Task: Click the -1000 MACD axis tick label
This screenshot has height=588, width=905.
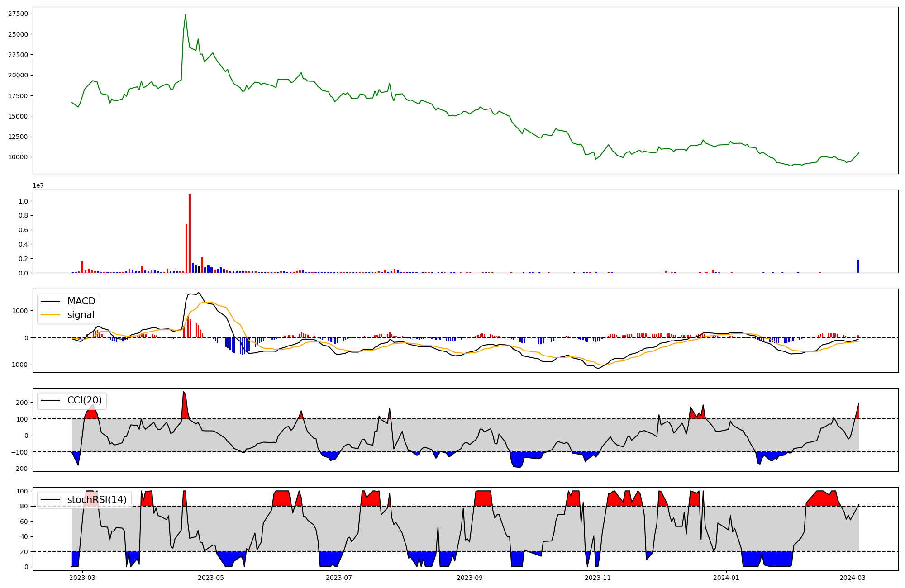Action: [x=18, y=365]
